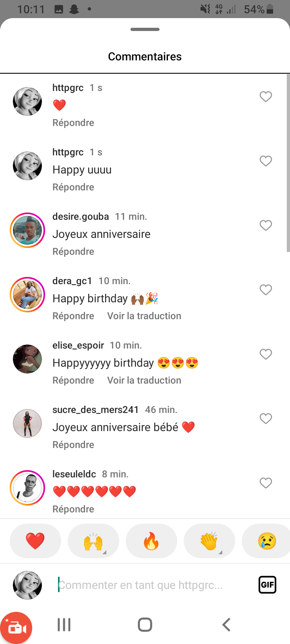Reply to sucre_des_mers241's comment

[x=73, y=445]
